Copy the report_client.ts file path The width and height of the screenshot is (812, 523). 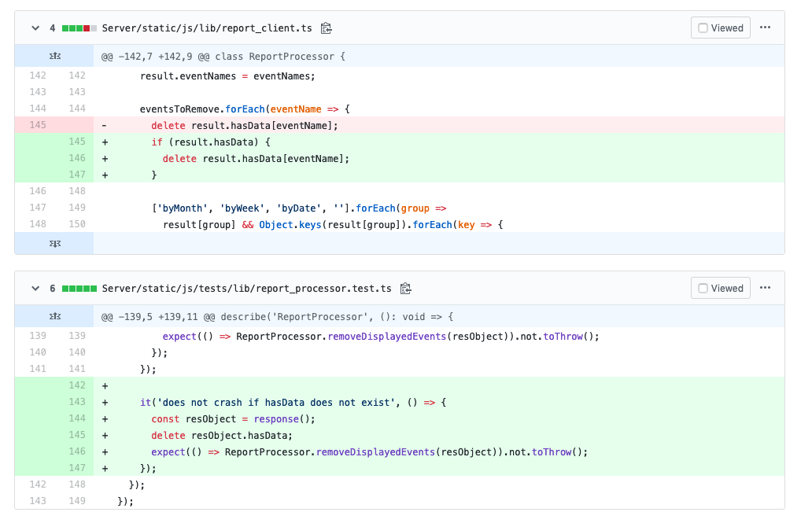[x=326, y=28]
